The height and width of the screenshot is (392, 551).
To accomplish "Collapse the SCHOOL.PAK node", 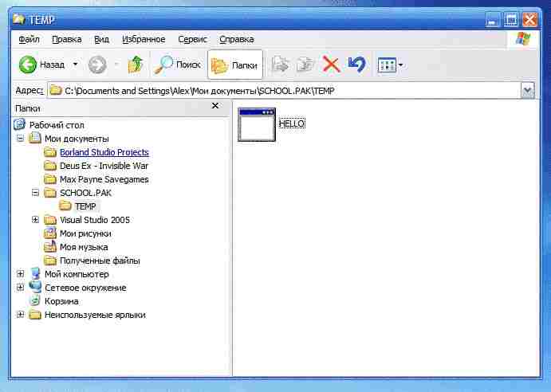I will tap(35, 193).
